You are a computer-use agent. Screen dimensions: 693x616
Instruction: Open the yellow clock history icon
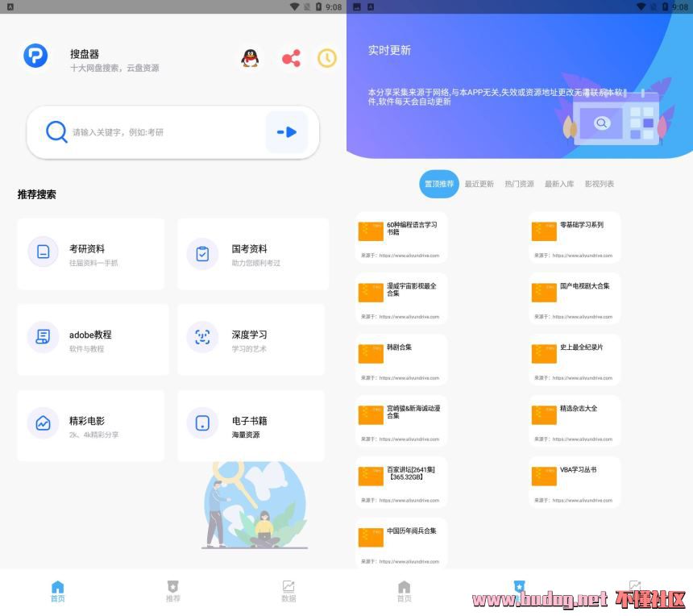point(326,58)
